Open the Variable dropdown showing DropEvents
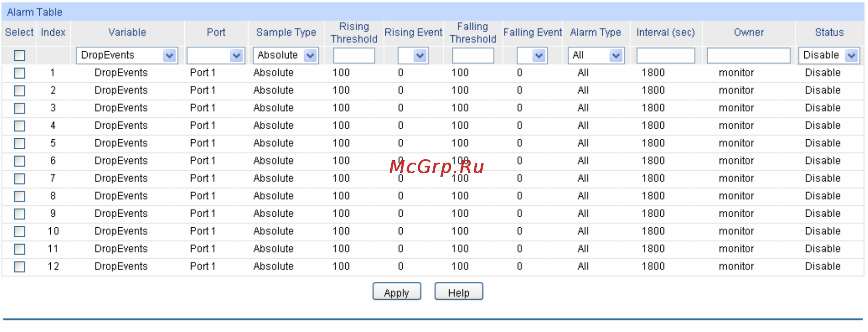868x332 pixels. 127,55
